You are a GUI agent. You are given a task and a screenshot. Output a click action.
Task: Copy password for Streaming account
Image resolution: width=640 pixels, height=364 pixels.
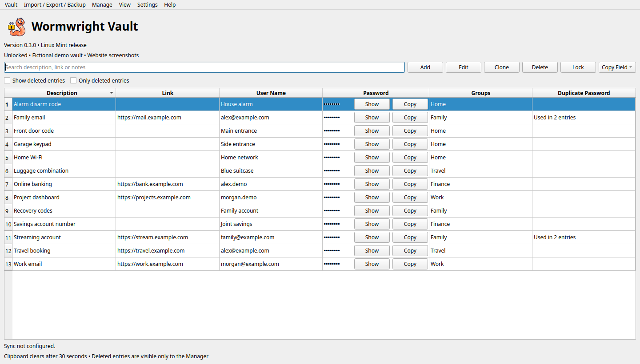[x=410, y=237]
